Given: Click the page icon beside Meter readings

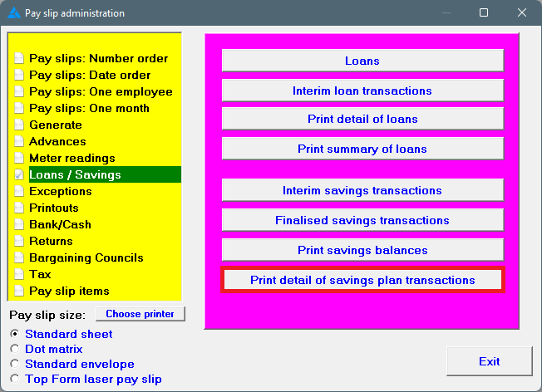Looking at the screenshot, I should pos(19,158).
